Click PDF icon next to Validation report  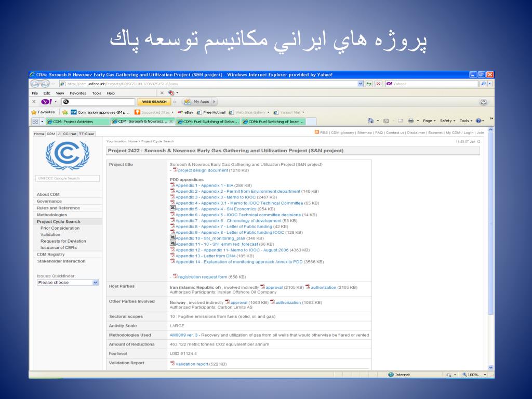(x=172, y=363)
